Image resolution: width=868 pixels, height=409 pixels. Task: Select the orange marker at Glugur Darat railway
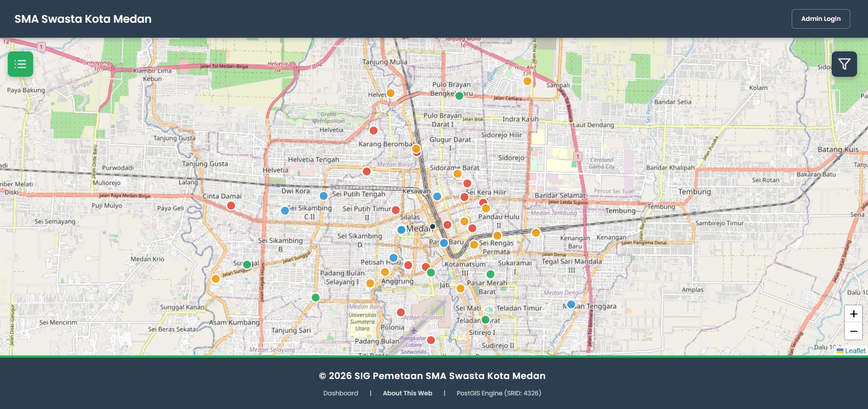pos(416,149)
